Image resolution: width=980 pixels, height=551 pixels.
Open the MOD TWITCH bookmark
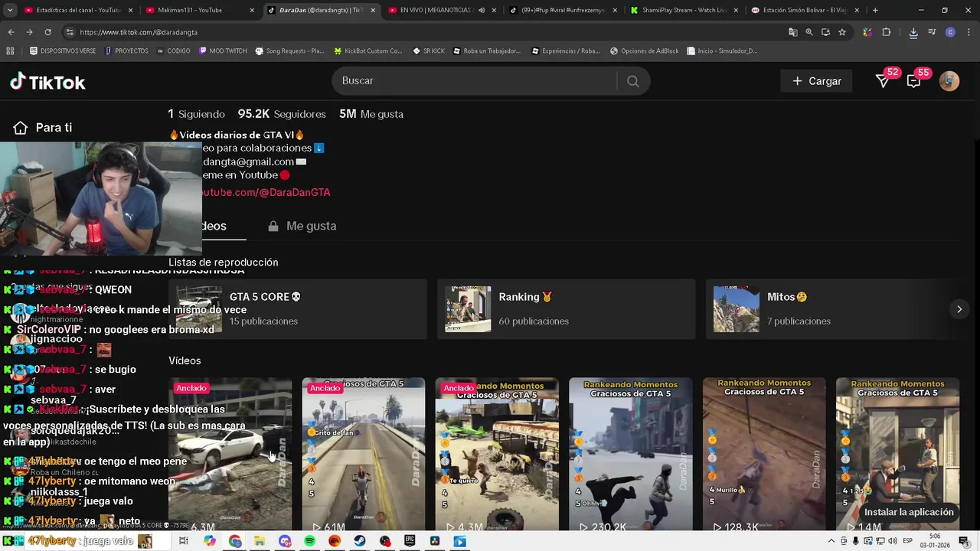point(223,51)
